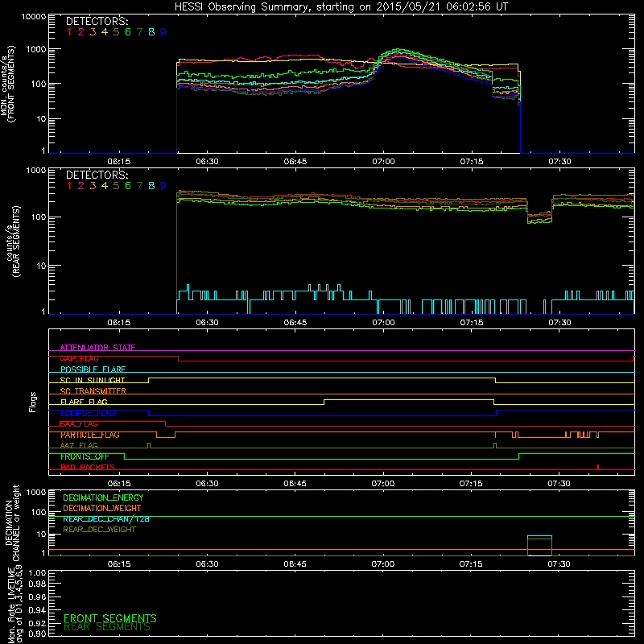This screenshot has height=644, width=644.
Task: Click the MON. counts/s (FRONT SEGMENTS) axis title
Action: point(7,84)
